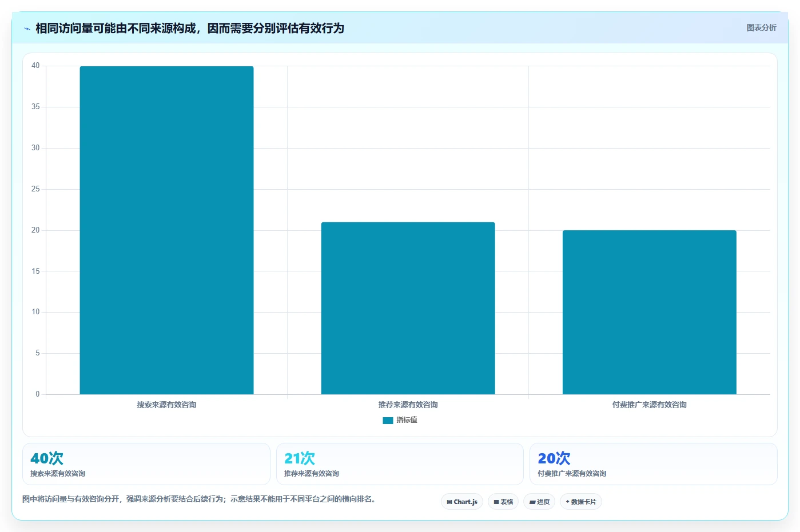Viewport: 800px width, 532px height.
Task: Click the 搜索来源有效咨询 card caption
Action: (x=58, y=474)
